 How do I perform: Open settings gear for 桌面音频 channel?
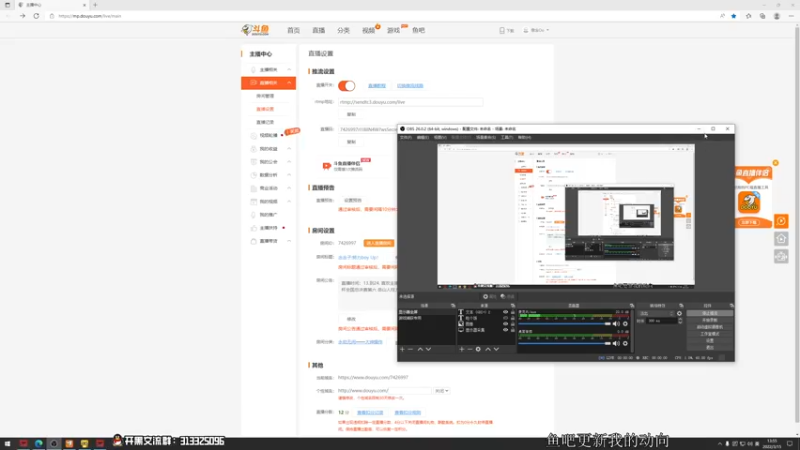pyautogui.click(x=626, y=343)
